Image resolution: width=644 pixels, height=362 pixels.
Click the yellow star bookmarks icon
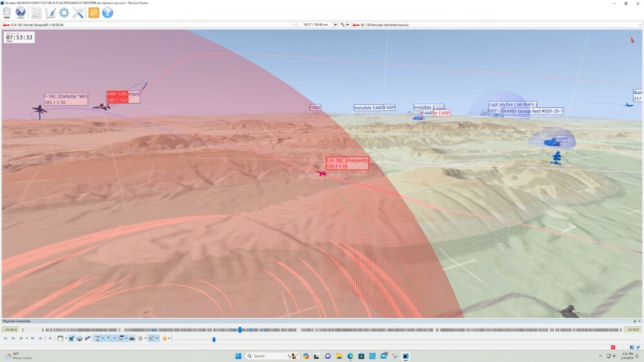[x=165, y=338]
